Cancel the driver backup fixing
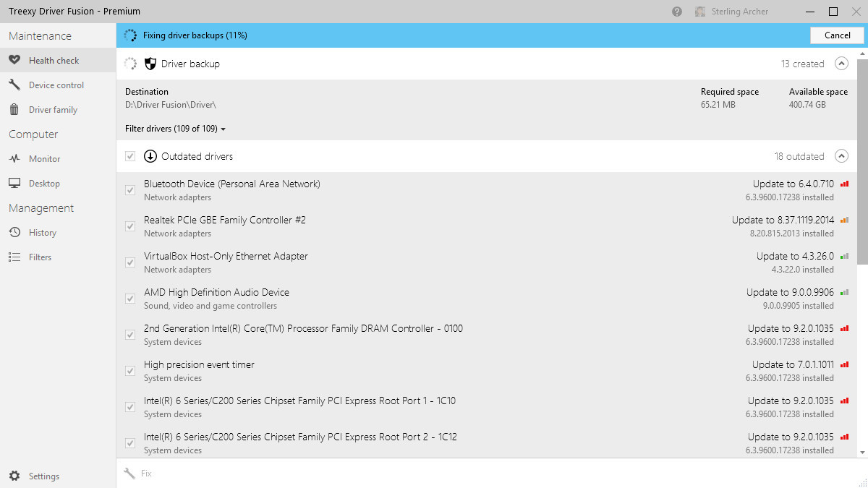Viewport: 868px width, 488px height. [x=838, y=35]
